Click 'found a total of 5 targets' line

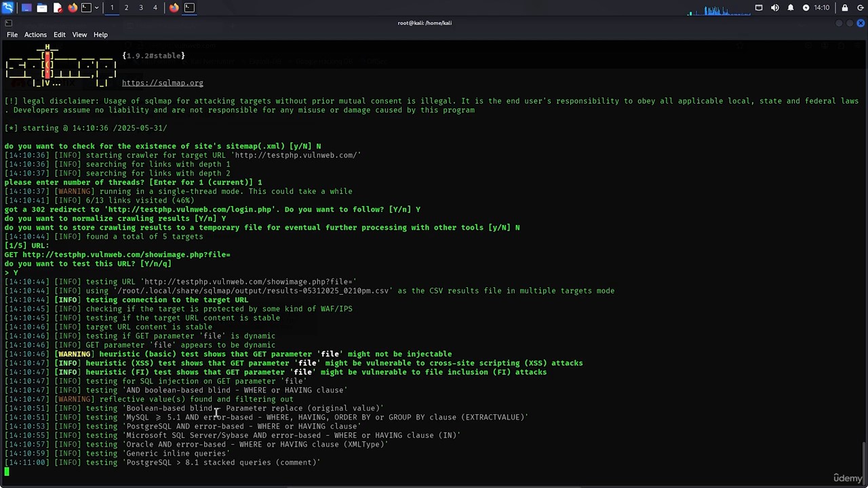(x=104, y=237)
